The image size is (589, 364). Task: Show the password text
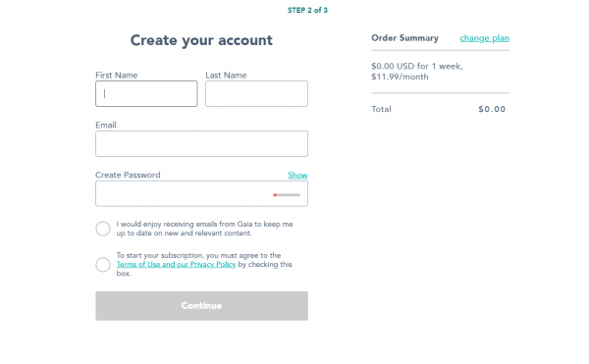tap(297, 175)
